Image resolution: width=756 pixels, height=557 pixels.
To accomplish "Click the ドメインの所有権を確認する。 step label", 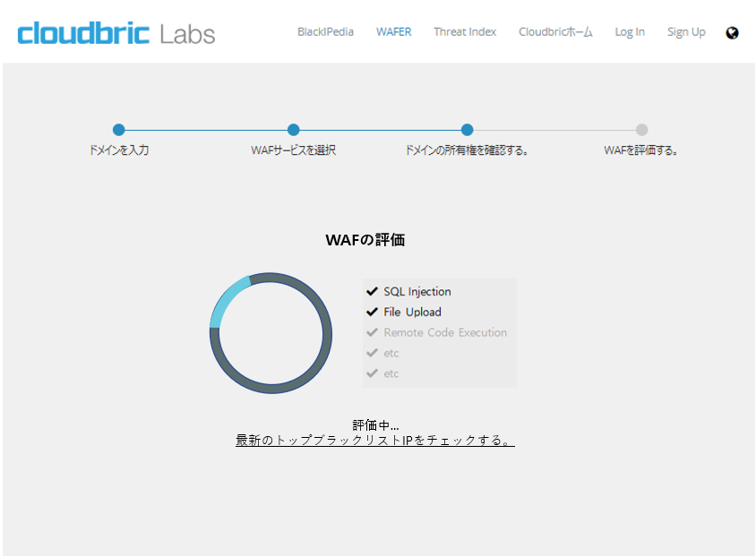I will [467, 150].
